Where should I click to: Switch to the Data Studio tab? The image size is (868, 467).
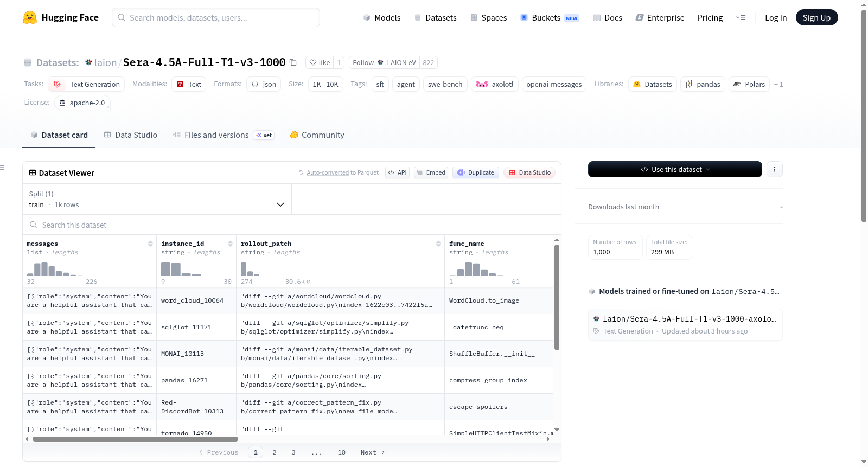[131, 135]
